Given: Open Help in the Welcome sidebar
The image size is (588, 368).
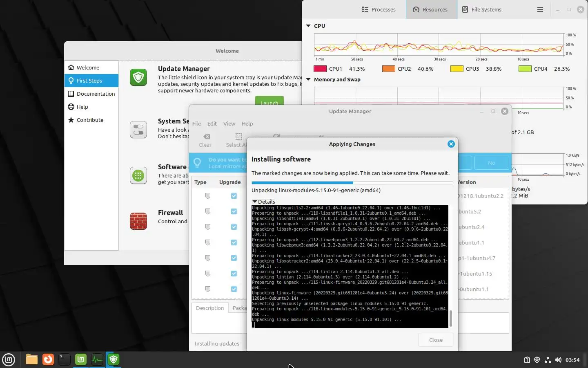Looking at the screenshot, I should coord(91,107).
